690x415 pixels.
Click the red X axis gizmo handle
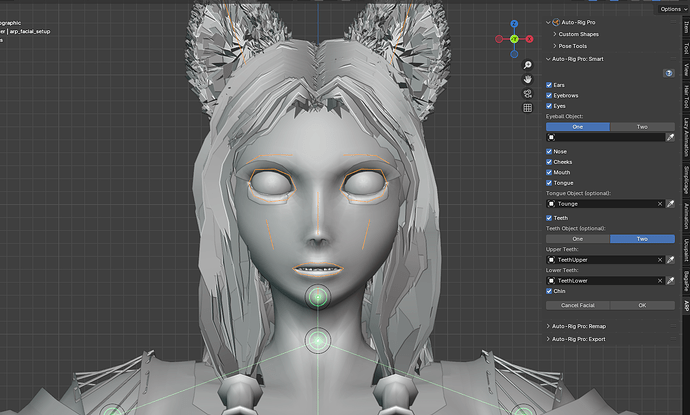coord(529,39)
